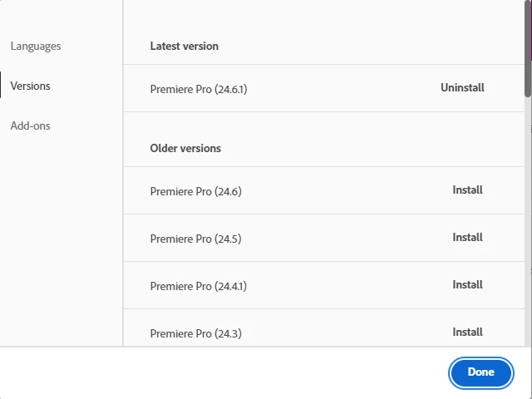The height and width of the screenshot is (399, 532).
Task: Click the Premiere Pro (24.6) row label
Action: point(195,191)
